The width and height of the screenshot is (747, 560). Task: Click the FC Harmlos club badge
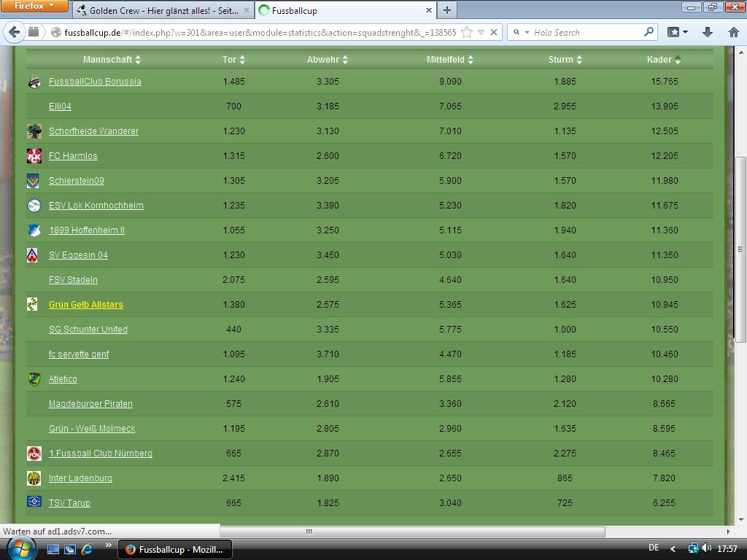point(34,156)
